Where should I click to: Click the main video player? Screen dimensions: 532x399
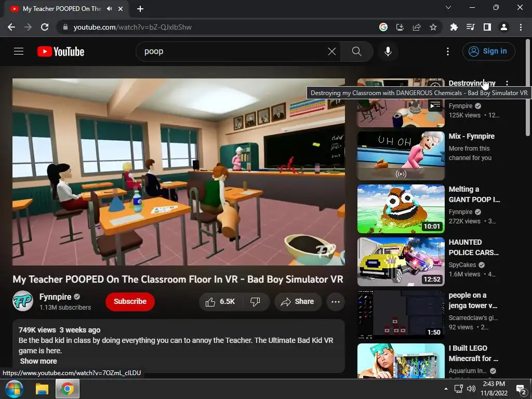click(x=179, y=172)
